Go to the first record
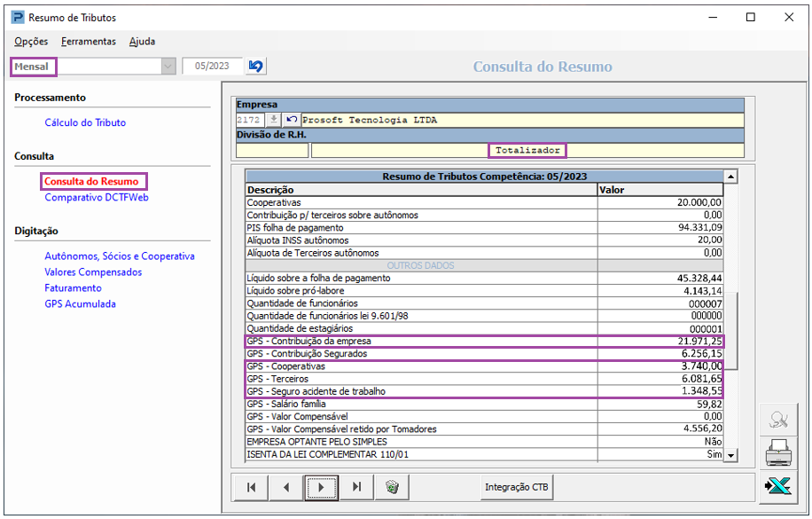812x519 pixels. click(251, 487)
